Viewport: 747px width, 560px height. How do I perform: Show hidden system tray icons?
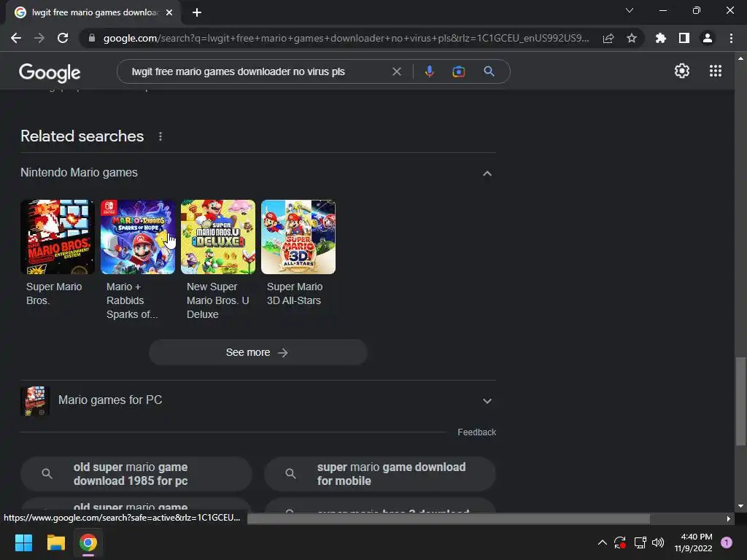click(602, 542)
